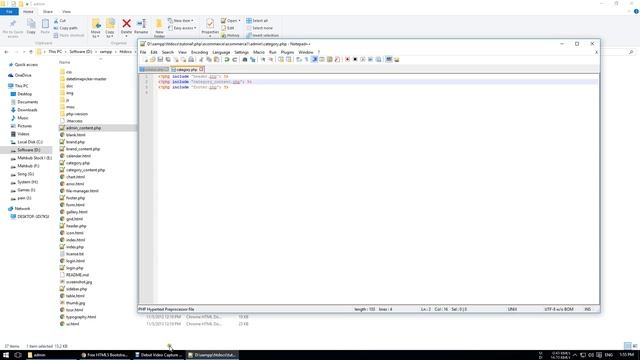Open the Share tab in Explorer ribbon
The image size is (640, 360).
(x=48, y=12)
